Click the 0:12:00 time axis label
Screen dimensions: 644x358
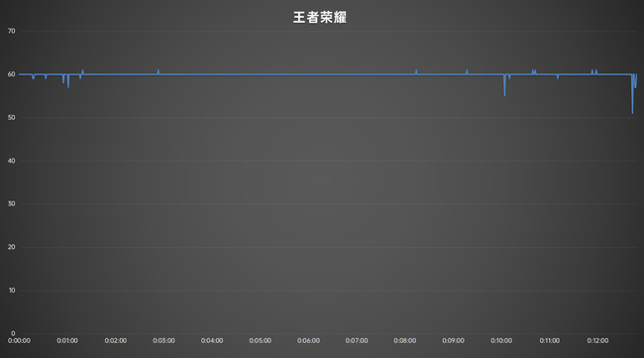[597, 341]
